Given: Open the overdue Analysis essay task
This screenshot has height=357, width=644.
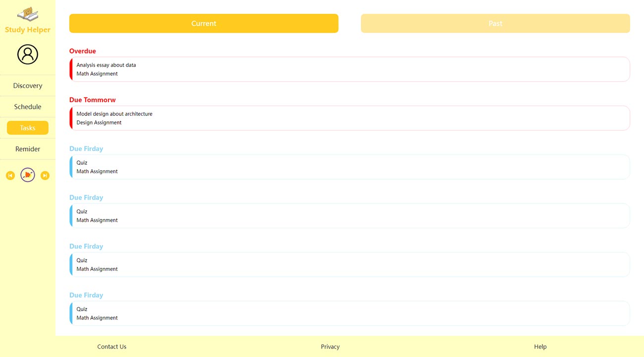Looking at the screenshot, I should coord(350,69).
